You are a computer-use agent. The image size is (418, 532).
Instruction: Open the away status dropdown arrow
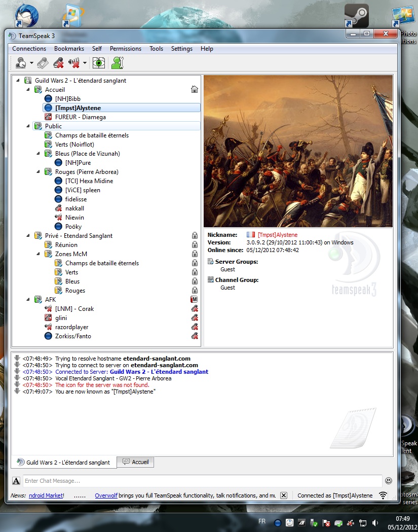pos(31,63)
